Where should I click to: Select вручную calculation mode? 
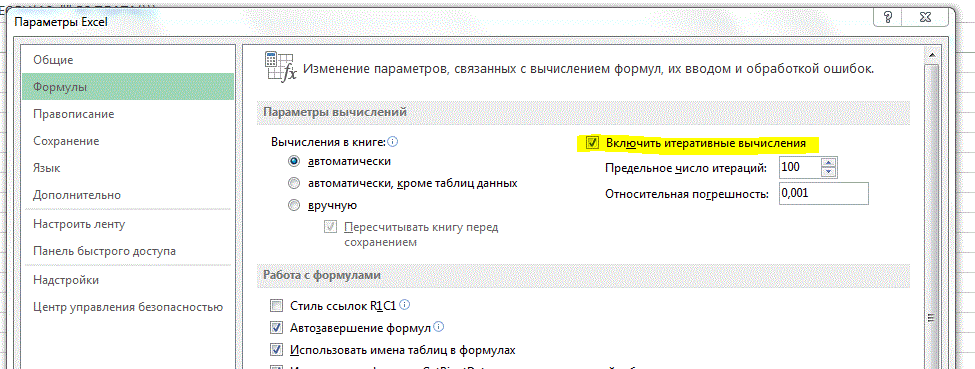coord(293,205)
